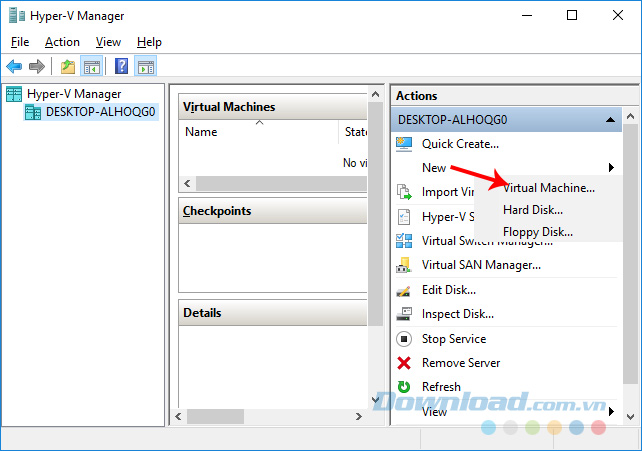Click Actions pane up scroll arrow
This screenshot has width=642, height=451.
pos(631,116)
